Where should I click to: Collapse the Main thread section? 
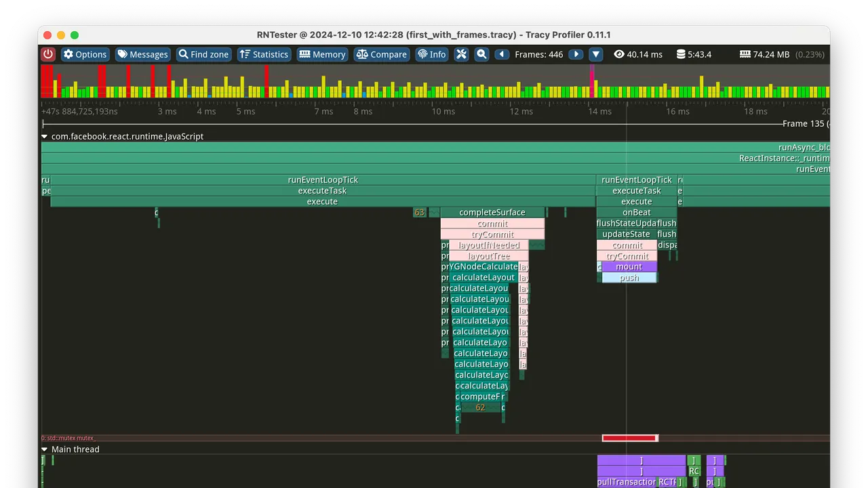click(45, 449)
